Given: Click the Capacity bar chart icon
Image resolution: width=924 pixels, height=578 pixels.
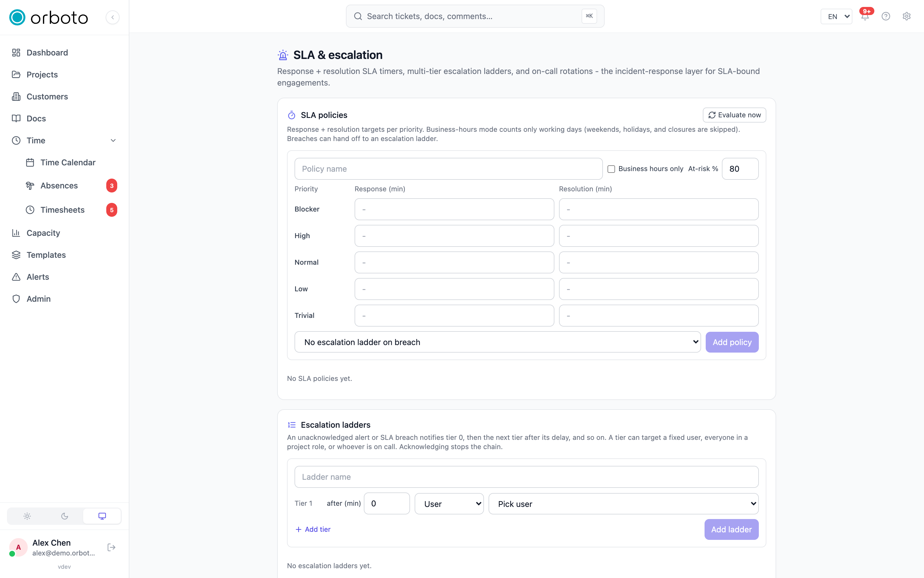Looking at the screenshot, I should [x=16, y=233].
